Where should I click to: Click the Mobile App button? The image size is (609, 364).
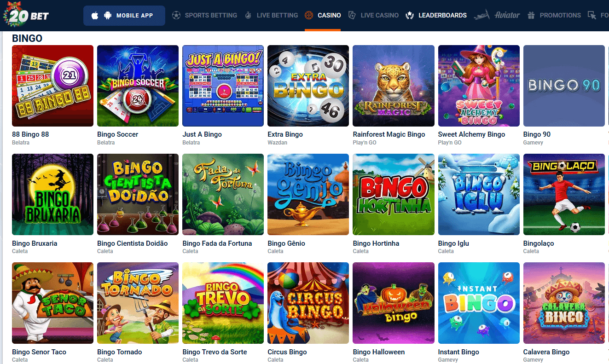[x=124, y=16]
